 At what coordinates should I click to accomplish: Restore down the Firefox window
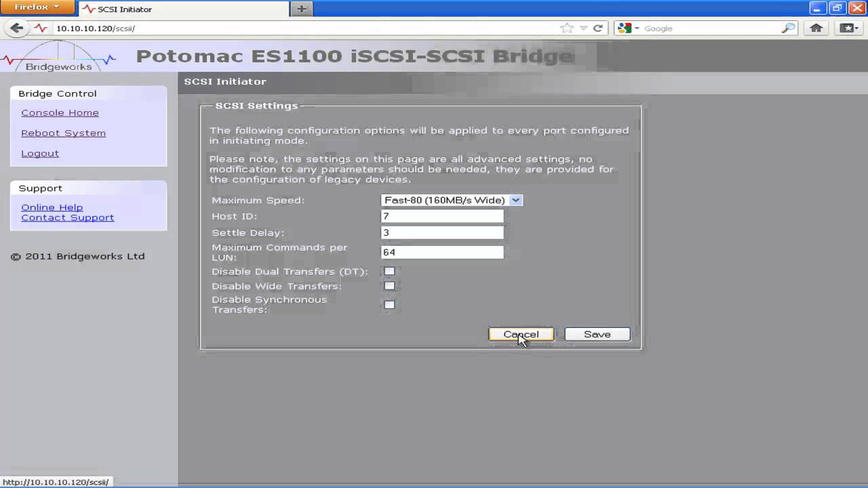(x=837, y=7)
